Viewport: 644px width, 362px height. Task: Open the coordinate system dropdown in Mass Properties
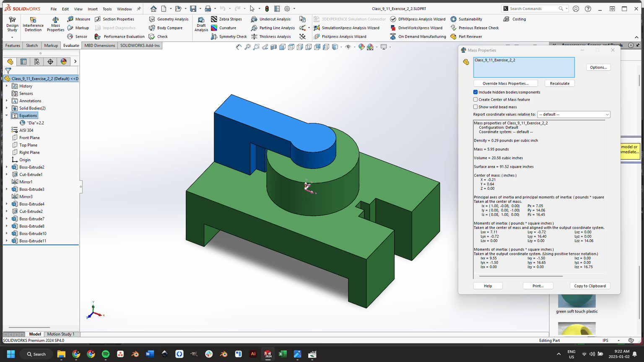[574, 114]
